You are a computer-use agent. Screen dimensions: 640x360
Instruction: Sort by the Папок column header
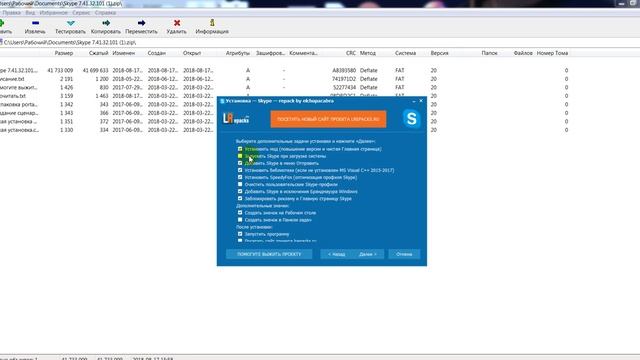point(489,53)
